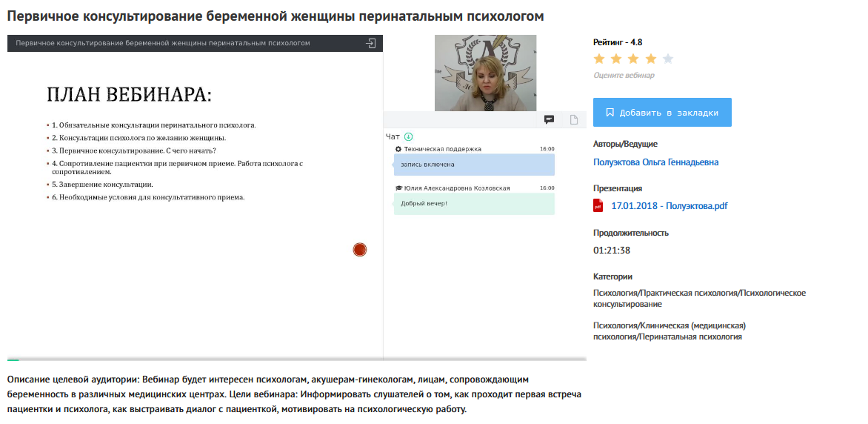Rate the webinar with the first star

click(599, 59)
